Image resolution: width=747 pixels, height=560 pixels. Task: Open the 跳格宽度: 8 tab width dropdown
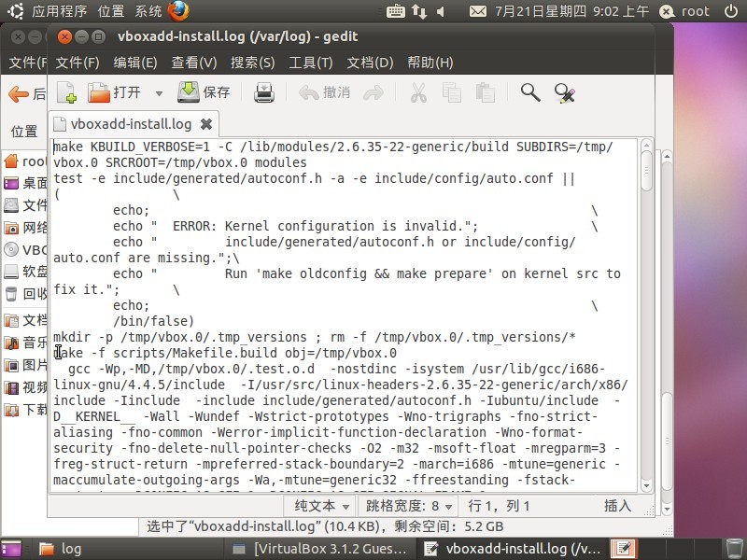tap(408, 506)
